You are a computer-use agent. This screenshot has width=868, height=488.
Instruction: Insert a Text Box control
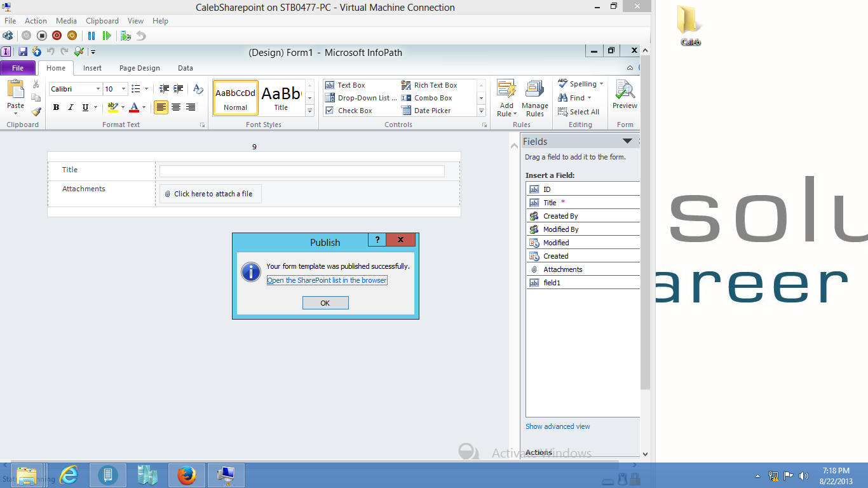[345, 85]
